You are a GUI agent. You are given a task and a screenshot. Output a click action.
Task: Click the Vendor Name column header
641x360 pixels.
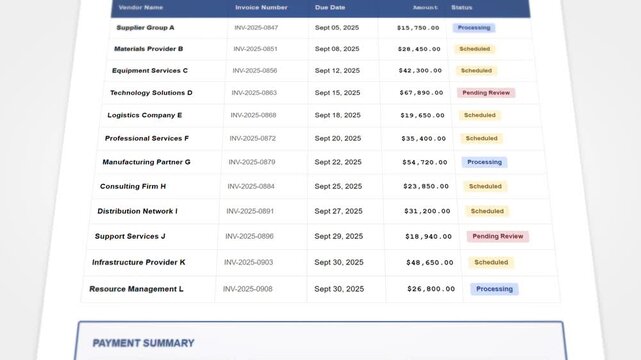[x=141, y=7]
